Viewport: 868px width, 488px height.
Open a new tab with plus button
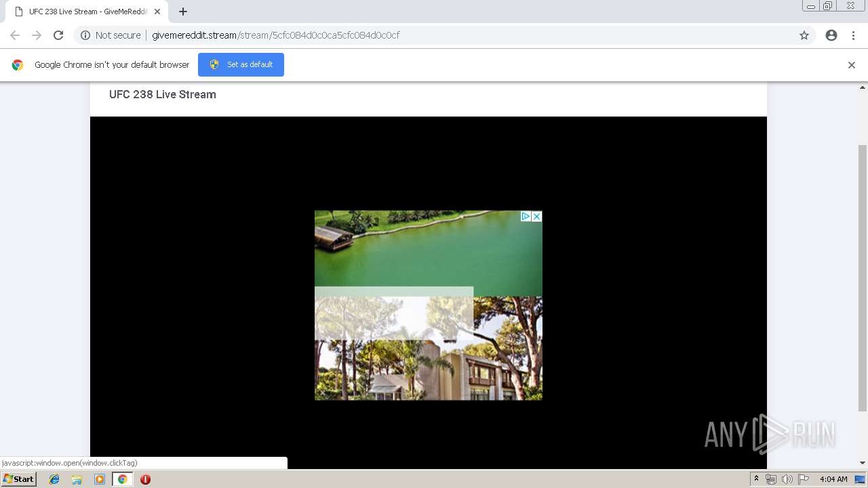click(x=183, y=12)
